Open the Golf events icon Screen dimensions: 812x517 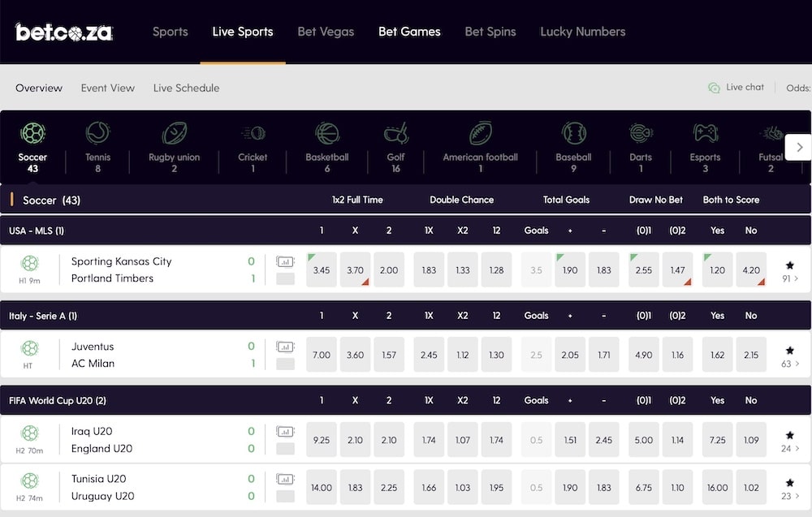[x=395, y=132]
